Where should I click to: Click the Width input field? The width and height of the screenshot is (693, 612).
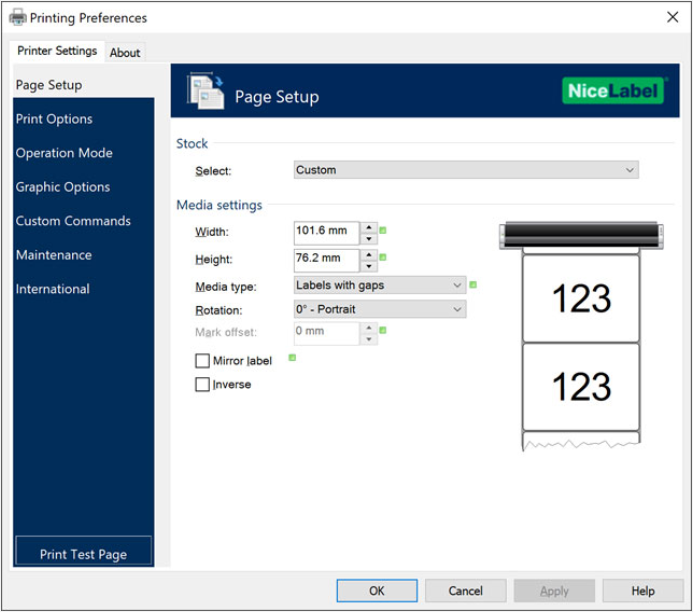[x=326, y=231]
